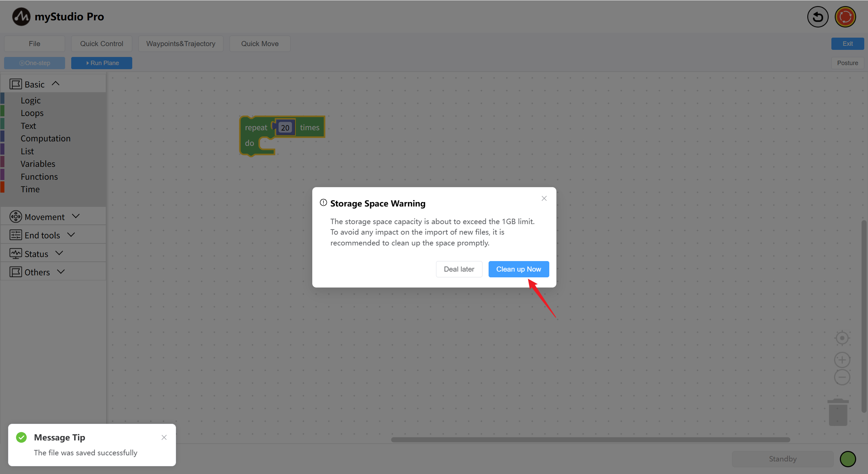Expand the Movement category
This screenshot has width=868, height=474.
pos(44,217)
